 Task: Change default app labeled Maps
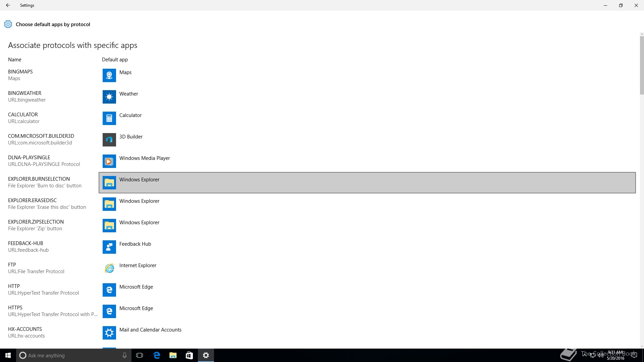[x=125, y=72]
